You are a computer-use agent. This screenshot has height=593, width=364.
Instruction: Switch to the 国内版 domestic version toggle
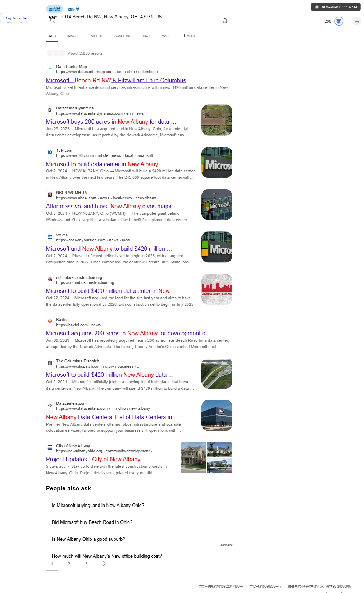tap(54, 9)
